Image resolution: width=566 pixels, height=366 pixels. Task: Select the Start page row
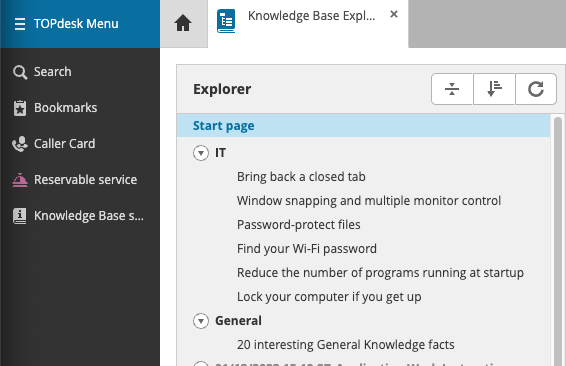pos(363,126)
